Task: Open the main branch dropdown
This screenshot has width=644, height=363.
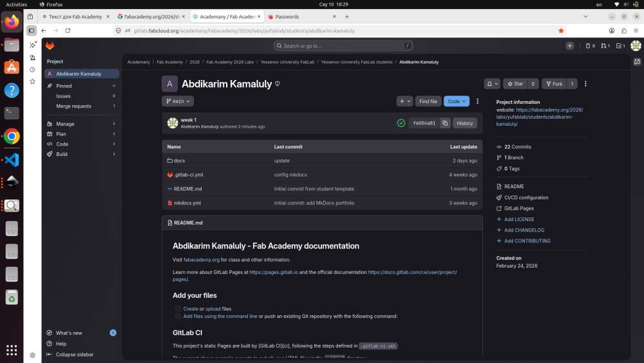Action: (x=178, y=101)
